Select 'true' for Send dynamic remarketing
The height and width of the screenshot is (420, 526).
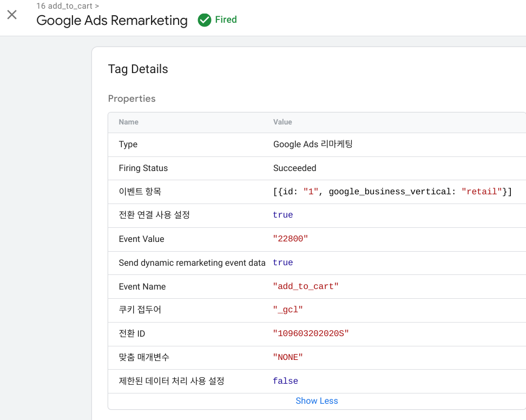pyautogui.click(x=283, y=262)
